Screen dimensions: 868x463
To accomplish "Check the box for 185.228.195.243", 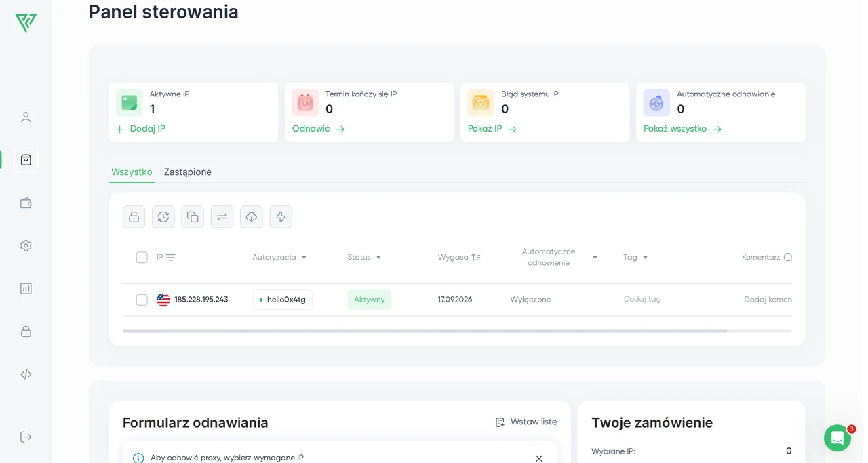I will [x=142, y=300].
